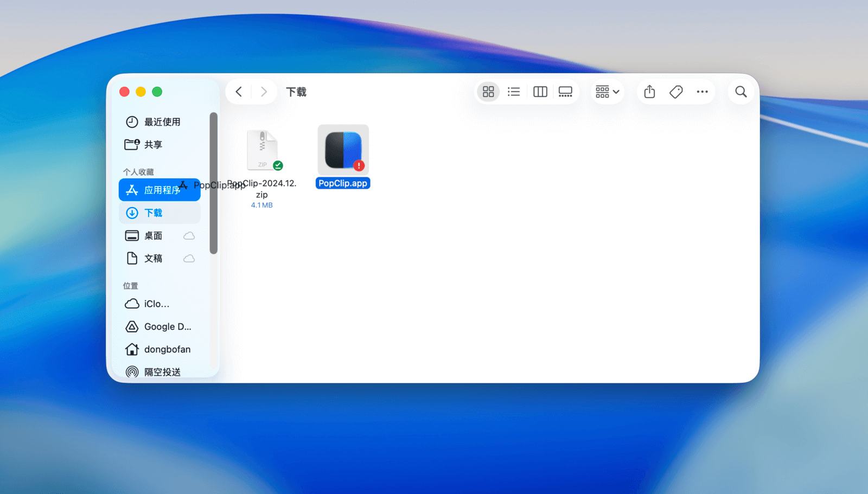Switch to icon grid view
This screenshot has width=868, height=494.
[x=488, y=92]
